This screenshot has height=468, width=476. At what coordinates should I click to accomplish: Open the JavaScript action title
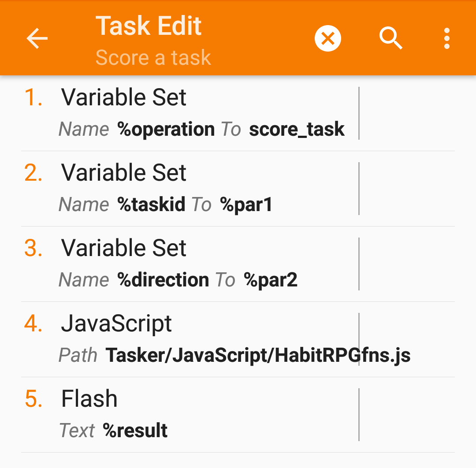(116, 324)
